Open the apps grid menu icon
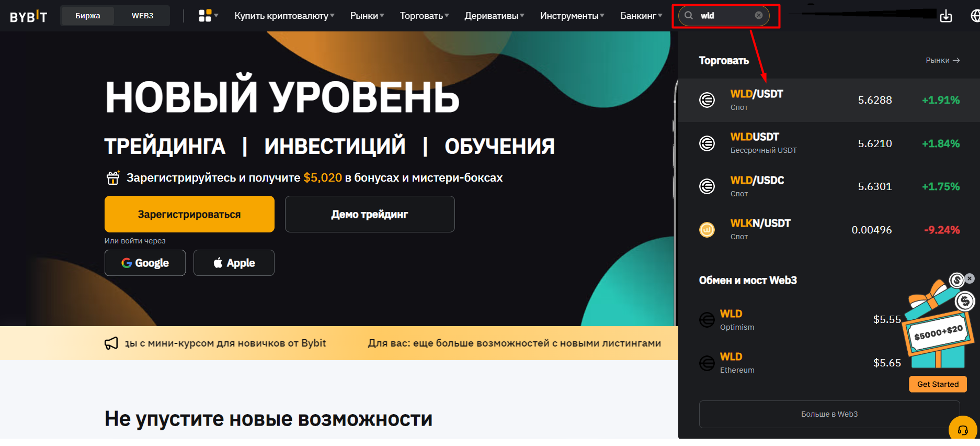980x446 pixels. coord(205,16)
